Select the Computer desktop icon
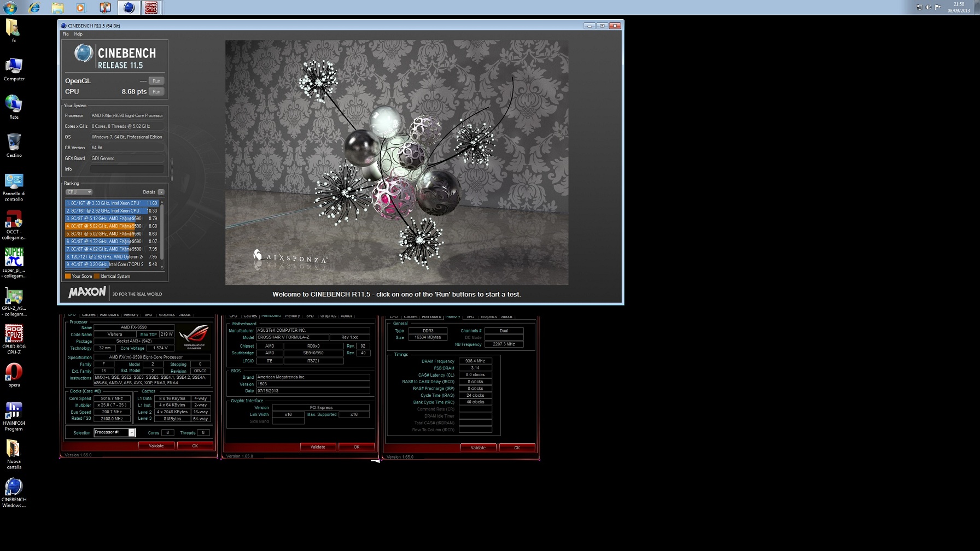Viewport: 980px width, 551px height. 14,69
